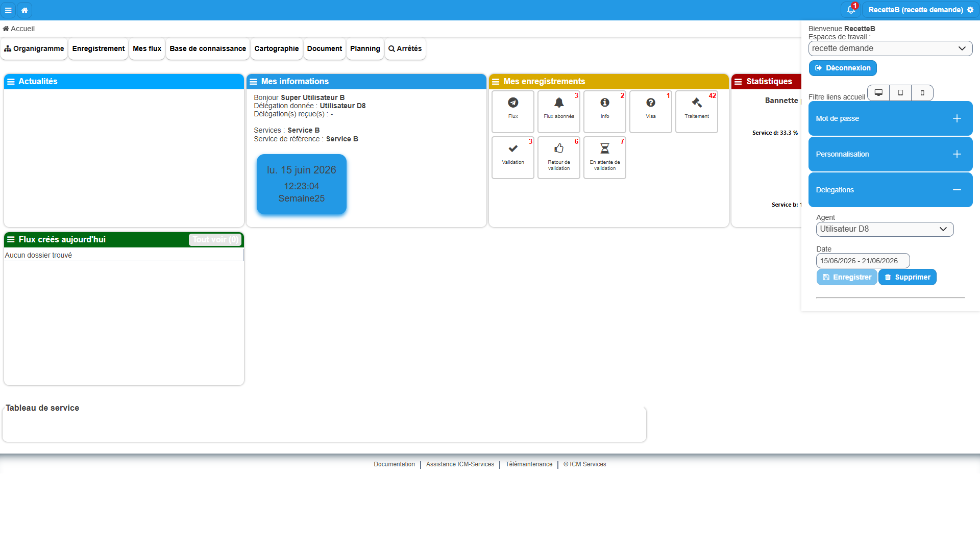Open the Espaces de travail dropdown

coord(890,48)
